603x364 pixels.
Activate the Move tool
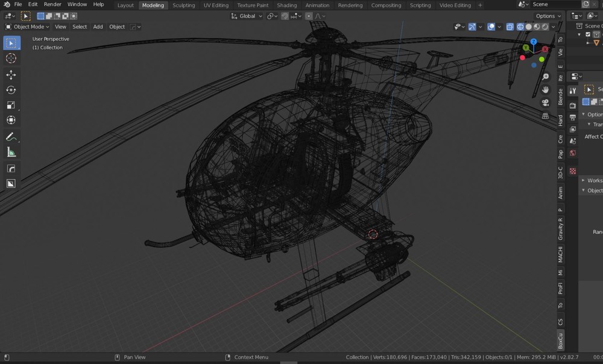click(x=11, y=75)
